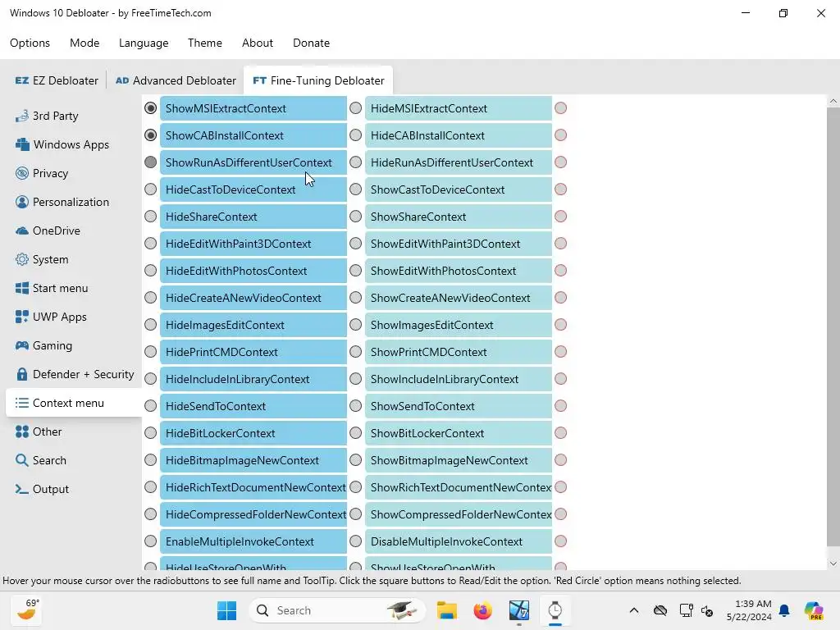Click the cloud sync-off icon in system tray
The image size is (840, 630).
(660, 610)
